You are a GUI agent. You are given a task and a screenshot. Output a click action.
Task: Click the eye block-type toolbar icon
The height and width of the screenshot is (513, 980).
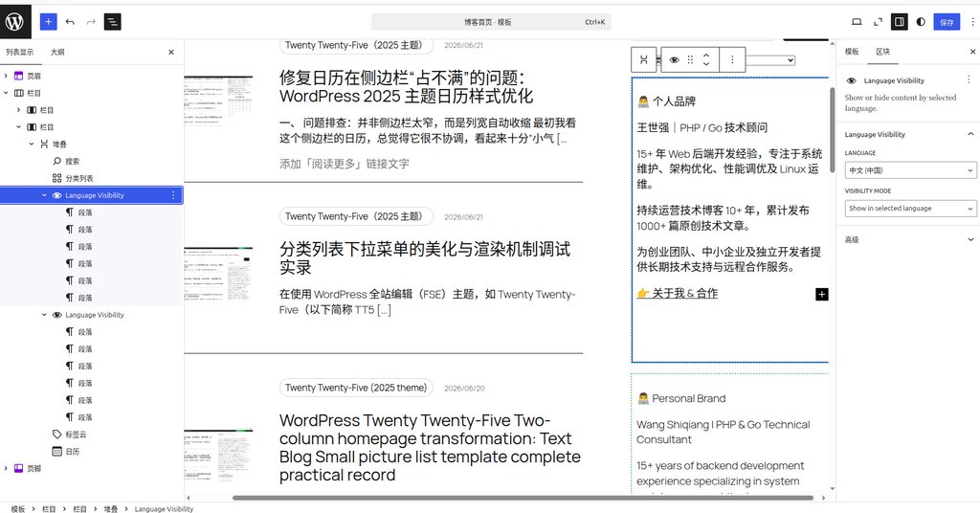[675, 60]
